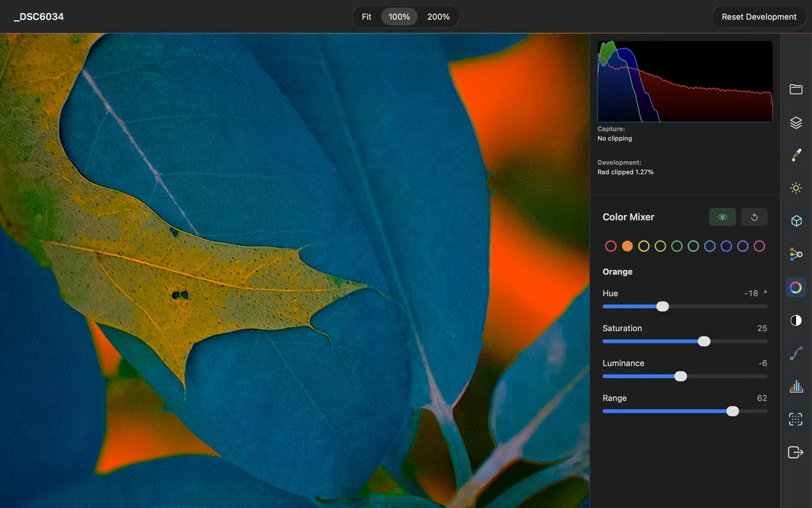Select the teal color ring
Image resolution: width=812 pixels, height=508 pixels.
pos(693,246)
